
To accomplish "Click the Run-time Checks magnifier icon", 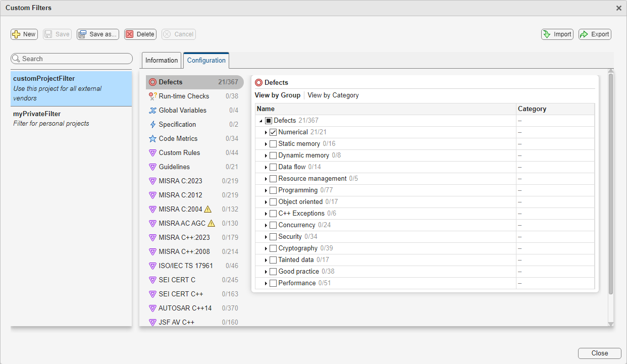I will [x=153, y=96].
